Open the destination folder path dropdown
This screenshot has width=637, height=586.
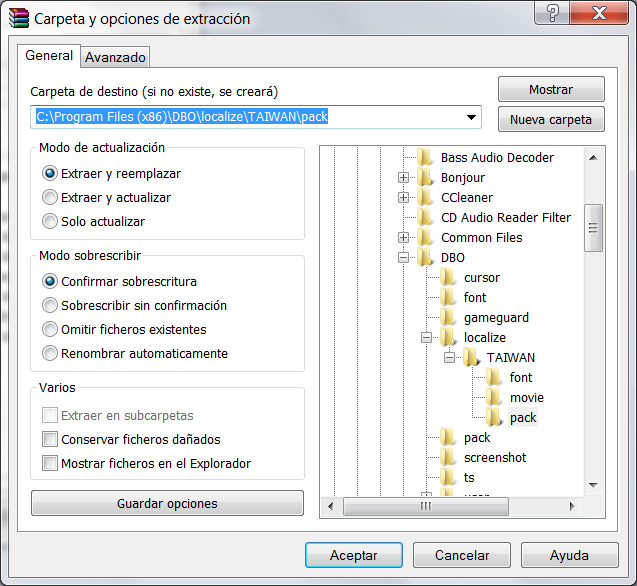471,118
